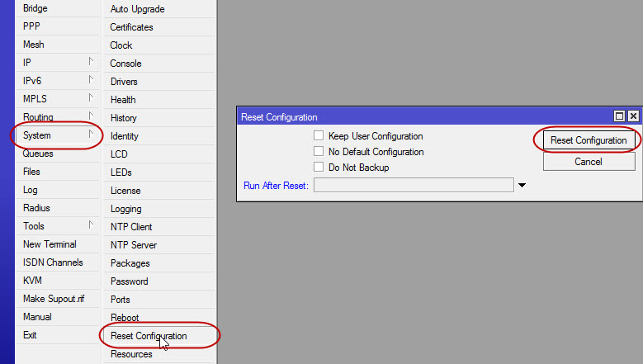Expand the IP submenu arrow
Screen dimensions: 643x364
[x=91, y=61]
